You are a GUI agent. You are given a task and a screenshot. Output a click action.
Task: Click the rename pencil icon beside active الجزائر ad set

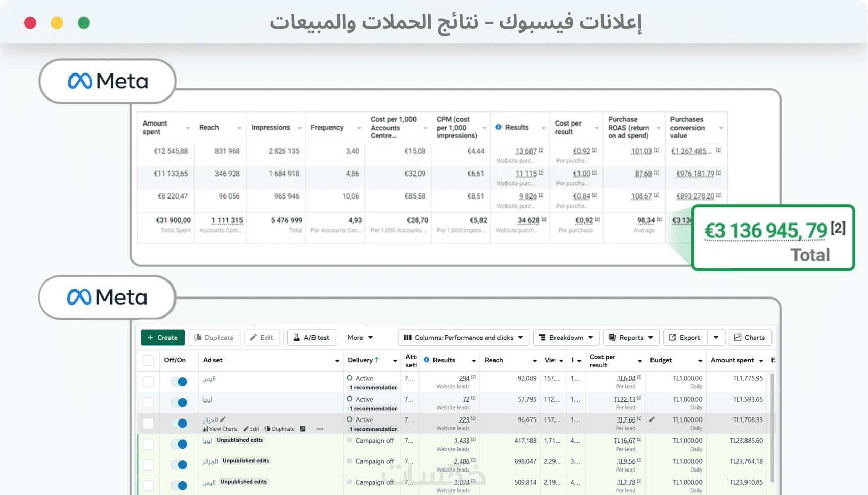[x=223, y=419]
